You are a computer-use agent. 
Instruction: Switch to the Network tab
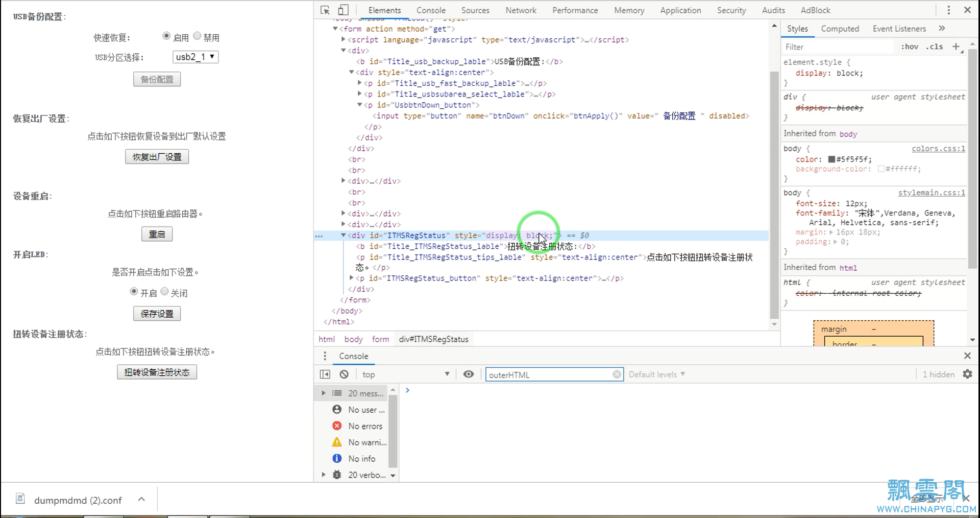(521, 10)
